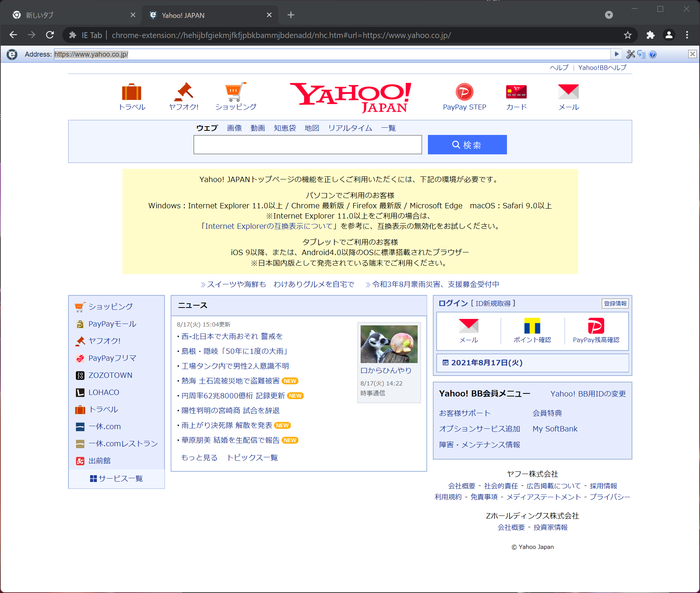Open Chrome's three-dot menu
Screen dimensions: 700x593
click(687, 35)
